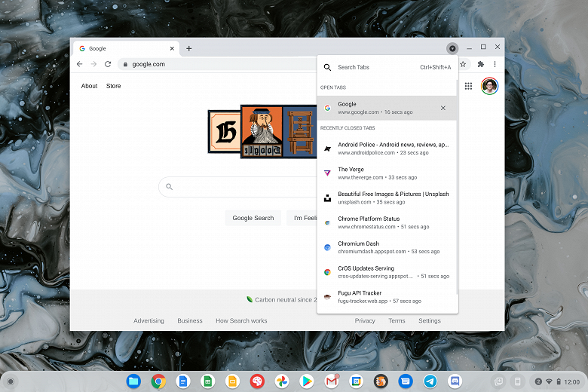Go back using the back arrow
The height and width of the screenshot is (392, 588).
[x=79, y=64]
